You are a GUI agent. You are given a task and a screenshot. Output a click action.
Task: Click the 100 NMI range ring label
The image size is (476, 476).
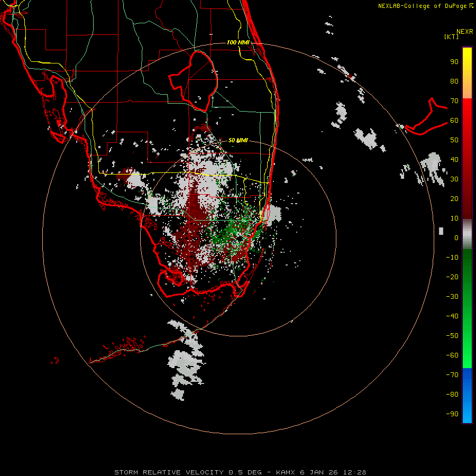238,42
